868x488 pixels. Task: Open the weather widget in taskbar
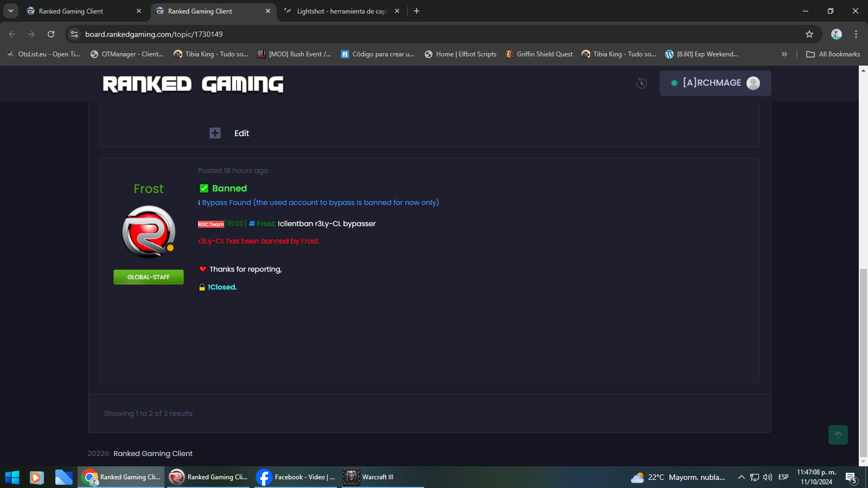[678, 477]
